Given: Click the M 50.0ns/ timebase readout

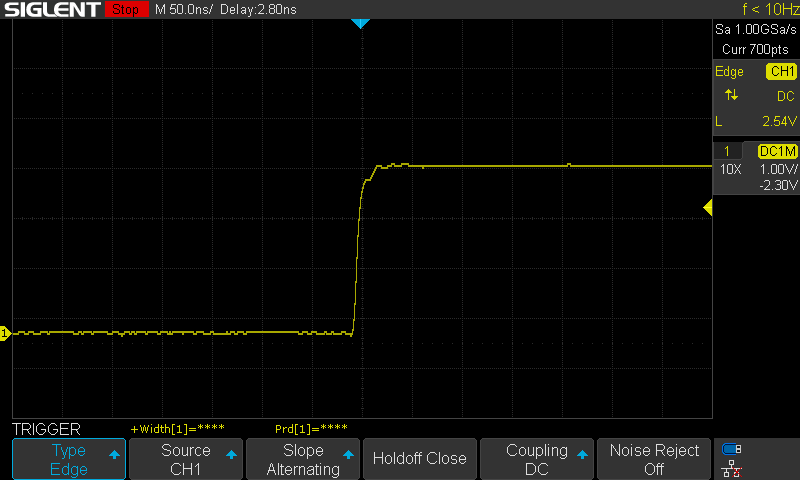Looking at the screenshot, I should [x=184, y=9].
